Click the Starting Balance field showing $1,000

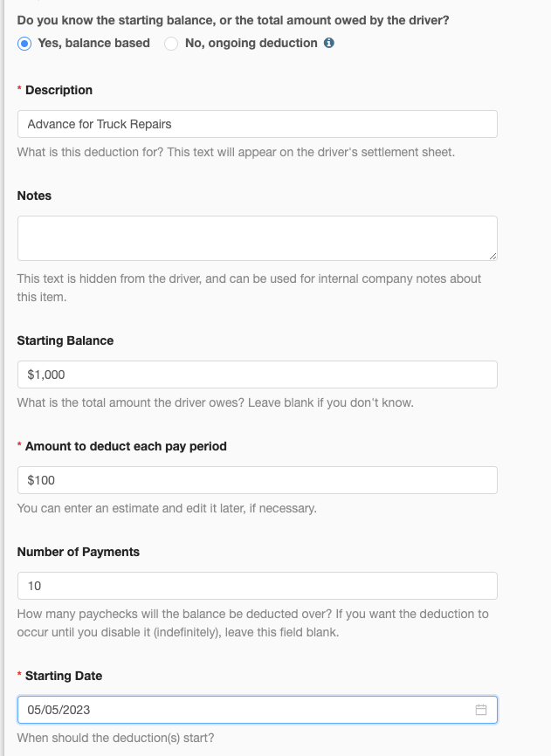pos(258,375)
